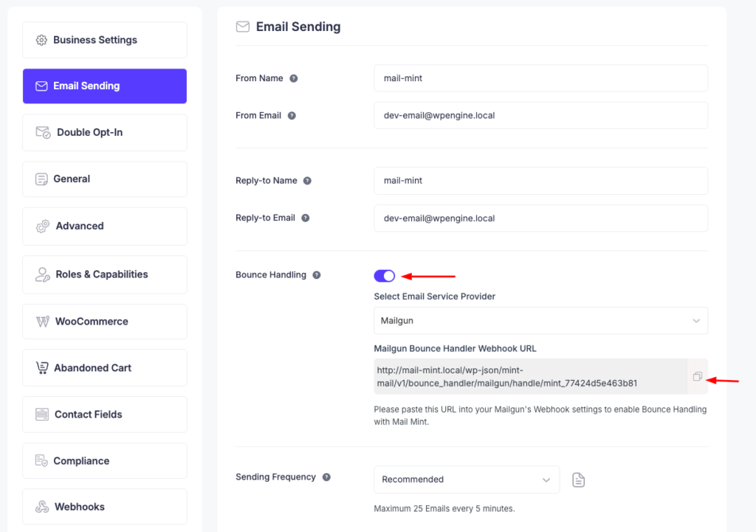This screenshot has height=532, width=756.
Task: Click the envelope icon beside Email Sending header
Action: click(x=242, y=26)
